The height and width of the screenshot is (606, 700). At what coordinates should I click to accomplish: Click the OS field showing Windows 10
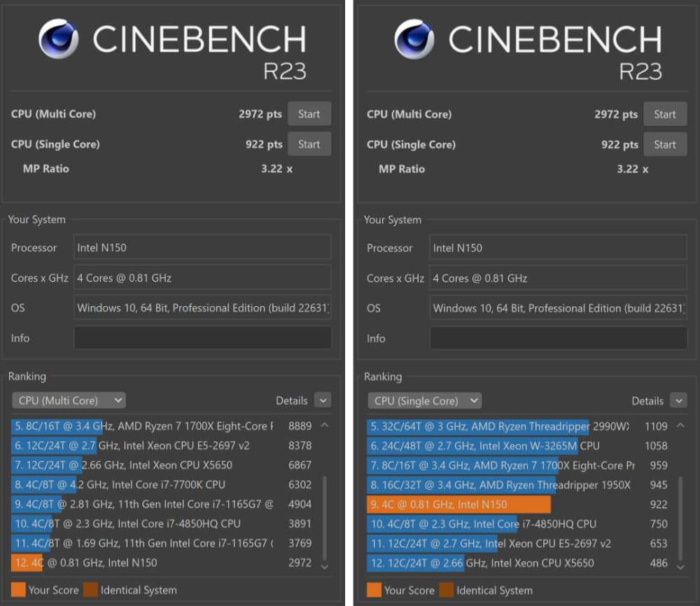point(202,308)
